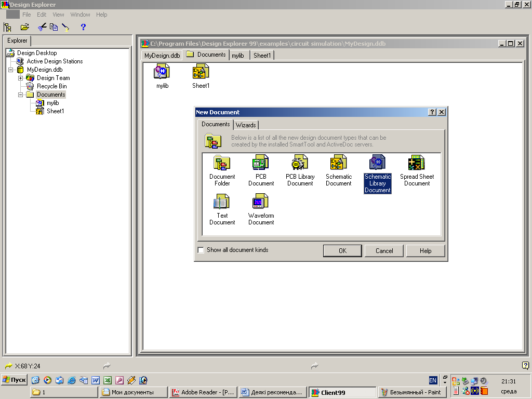Image resolution: width=532 pixels, height=399 pixels.
Task: Click the mylib library icon in Documents
Action: coord(163,72)
